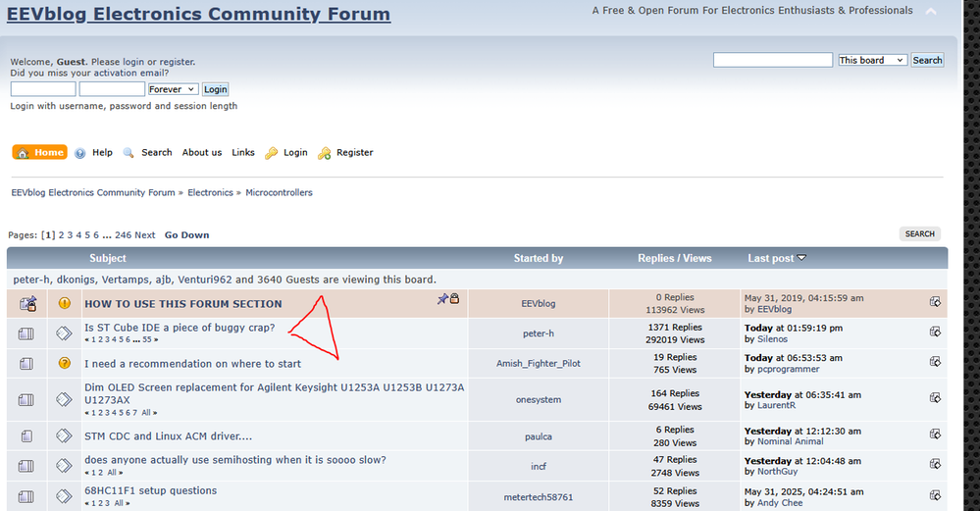Click the help question-mark icon in menu
The image size is (980, 511).
point(80,153)
